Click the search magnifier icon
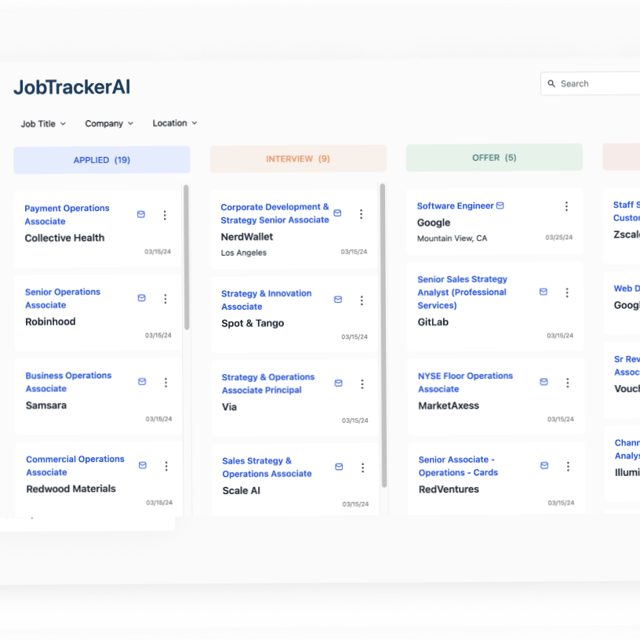 551,83
